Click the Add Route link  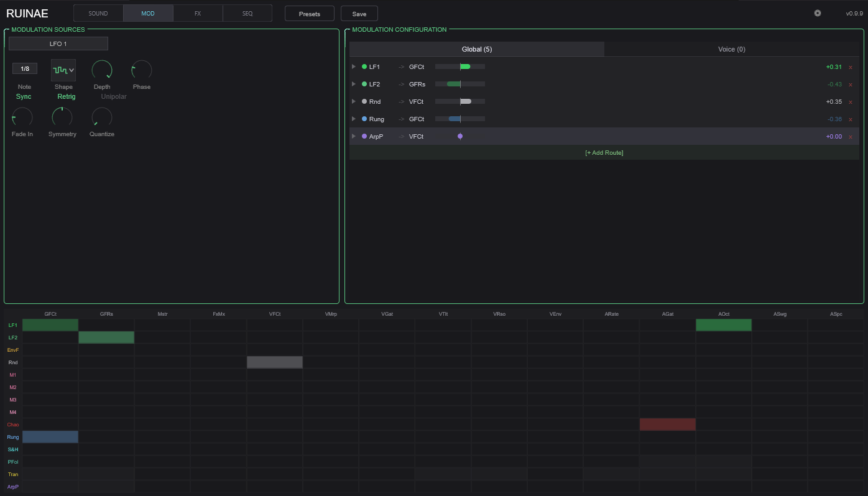point(604,153)
